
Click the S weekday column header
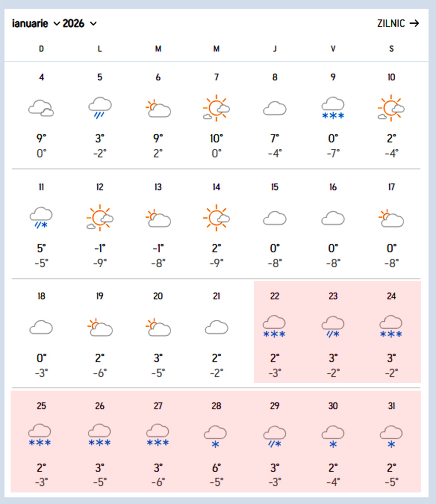(x=391, y=49)
